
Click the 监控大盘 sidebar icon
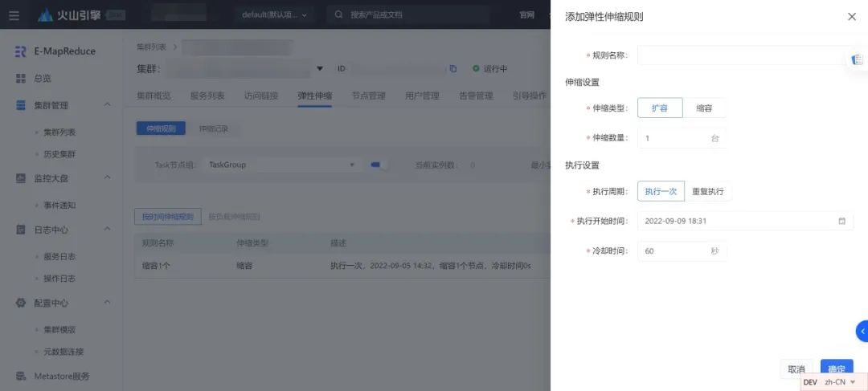[x=20, y=178]
